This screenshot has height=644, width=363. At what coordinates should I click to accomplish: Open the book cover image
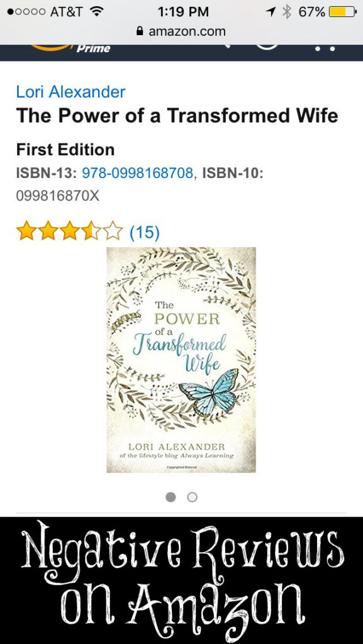pos(181,360)
